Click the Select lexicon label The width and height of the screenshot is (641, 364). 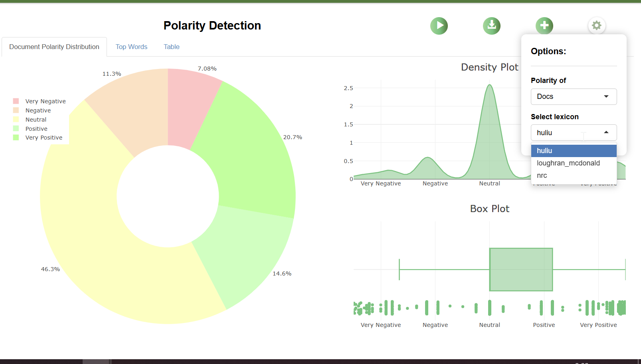click(x=555, y=117)
